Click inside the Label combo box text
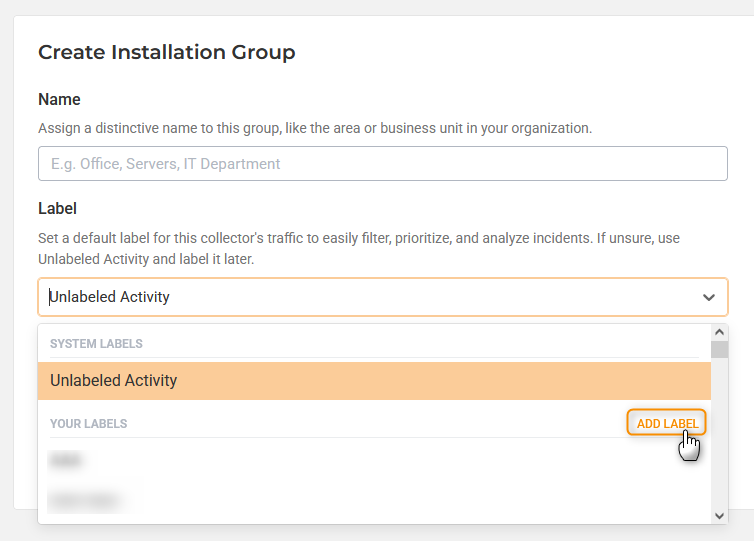 (x=110, y=297)
